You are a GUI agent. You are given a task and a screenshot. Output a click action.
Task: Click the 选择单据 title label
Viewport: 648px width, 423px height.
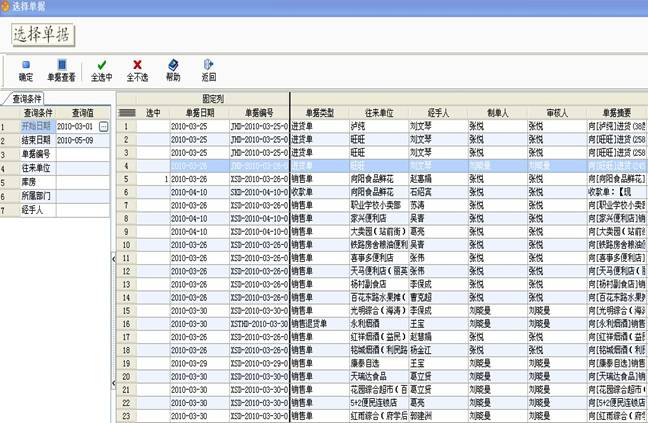tap(42, 35)
